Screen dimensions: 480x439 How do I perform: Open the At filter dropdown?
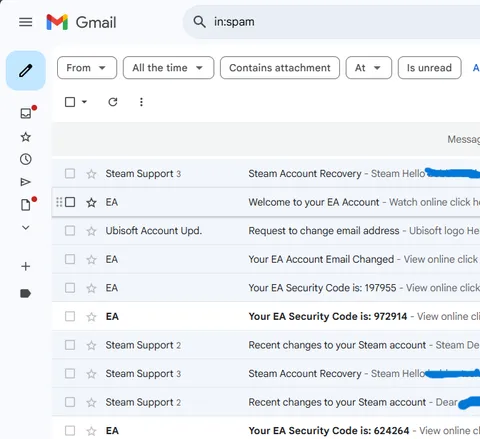tap(369, 68)
